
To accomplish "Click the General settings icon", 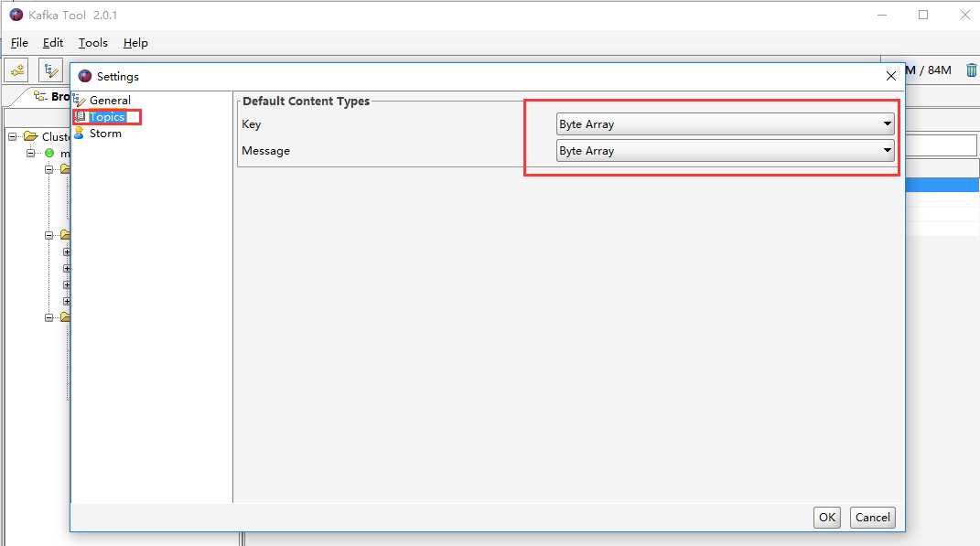I will pyautogui.click(x=80, y=100).
